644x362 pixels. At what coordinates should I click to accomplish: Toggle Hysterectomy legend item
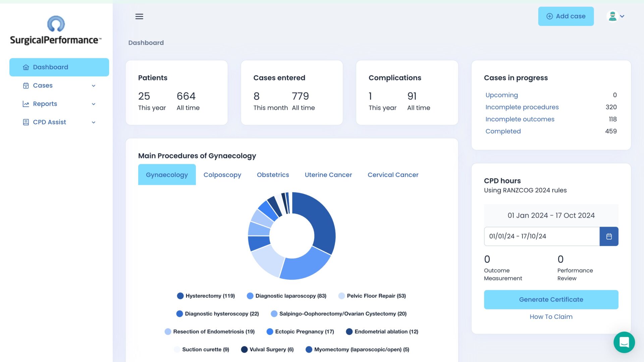point(206,296)
